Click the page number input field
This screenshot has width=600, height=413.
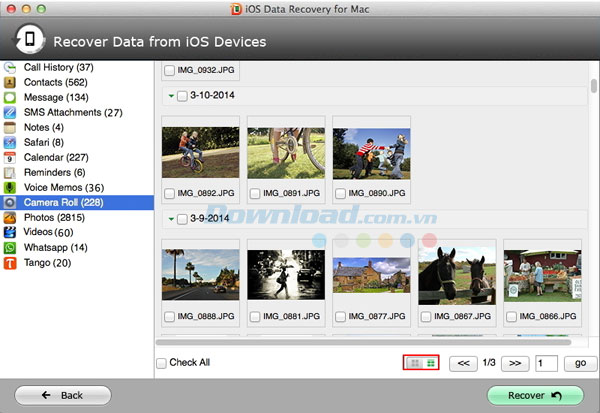[x=547, y=363]
